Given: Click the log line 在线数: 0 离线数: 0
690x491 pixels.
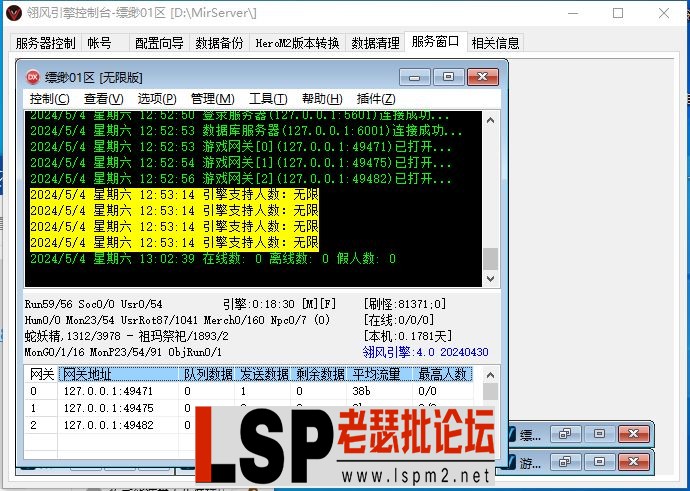Looking at the screenshot, I should click(x=213, y=259).
